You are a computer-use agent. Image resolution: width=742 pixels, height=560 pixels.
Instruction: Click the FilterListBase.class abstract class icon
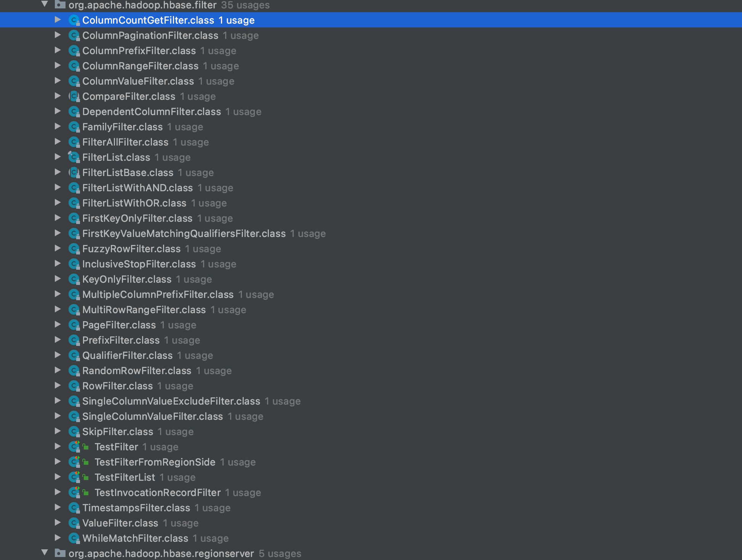pos(74,173)
